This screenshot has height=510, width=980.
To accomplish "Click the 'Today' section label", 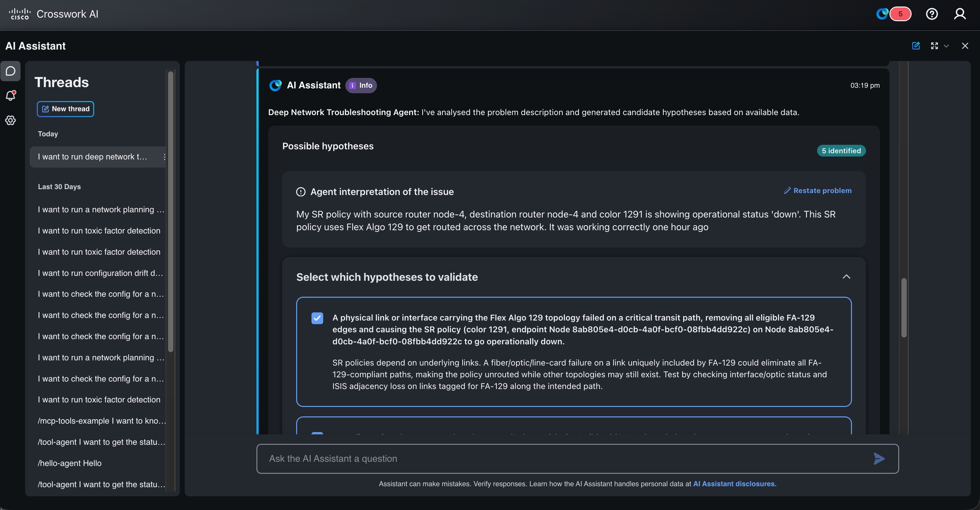I will pos(48,134).
